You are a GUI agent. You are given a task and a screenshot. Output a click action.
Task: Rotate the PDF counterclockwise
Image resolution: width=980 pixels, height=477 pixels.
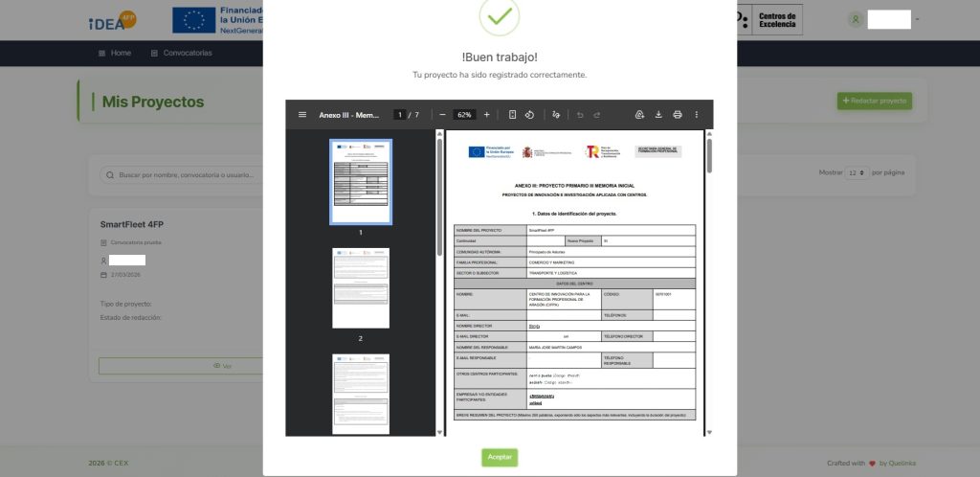529,115
